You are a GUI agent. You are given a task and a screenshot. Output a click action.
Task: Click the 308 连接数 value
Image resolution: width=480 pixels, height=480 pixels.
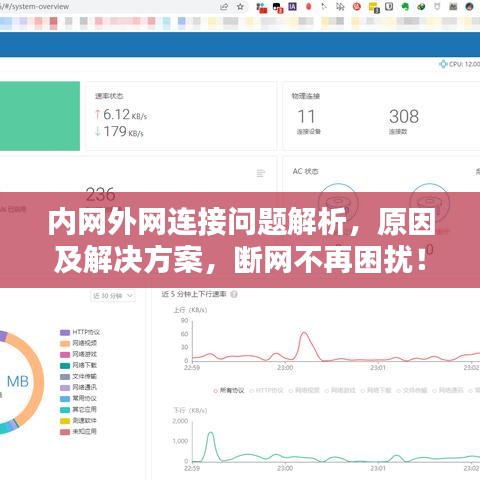point(404,116)
